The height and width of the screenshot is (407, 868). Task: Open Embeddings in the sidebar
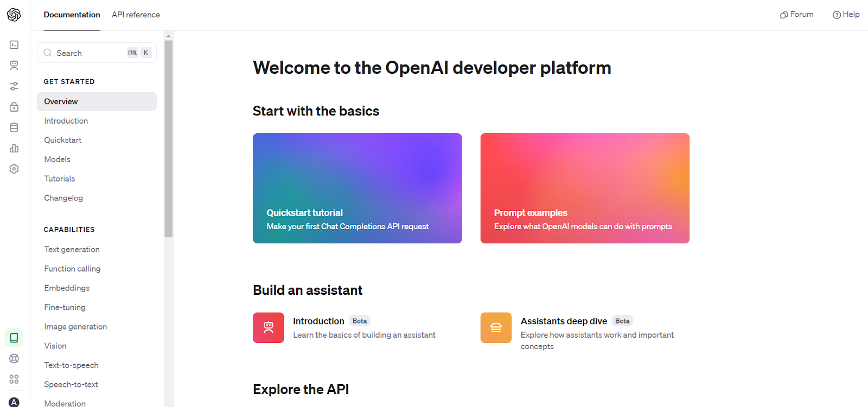click(67, 288)
